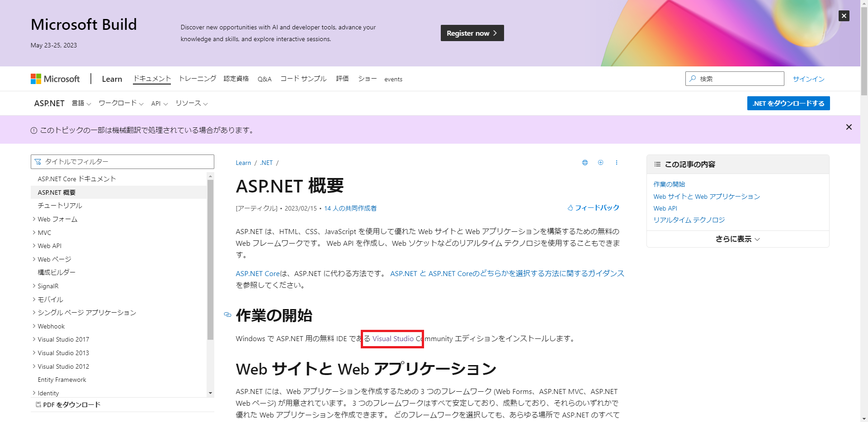Jump to Web サイトと Web アプリケーション section

(707, 197)
